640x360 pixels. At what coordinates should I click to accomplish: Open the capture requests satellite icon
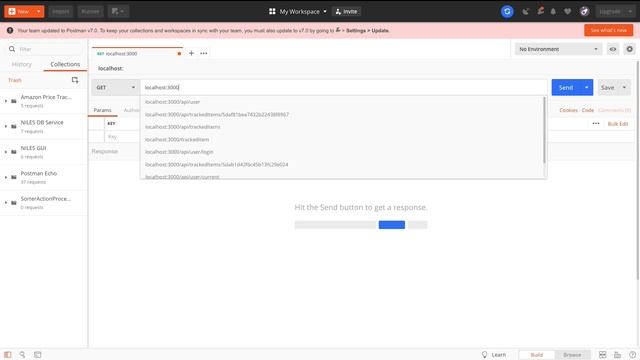click(x=525, y=11)
